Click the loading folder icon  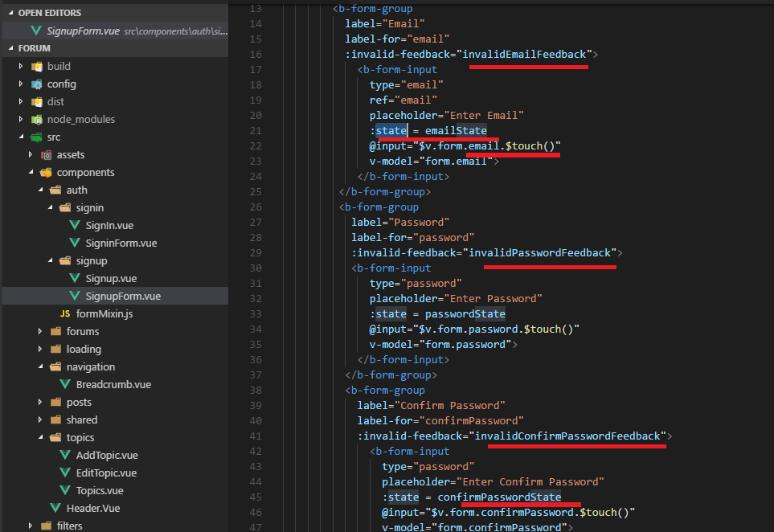(55, 350)
